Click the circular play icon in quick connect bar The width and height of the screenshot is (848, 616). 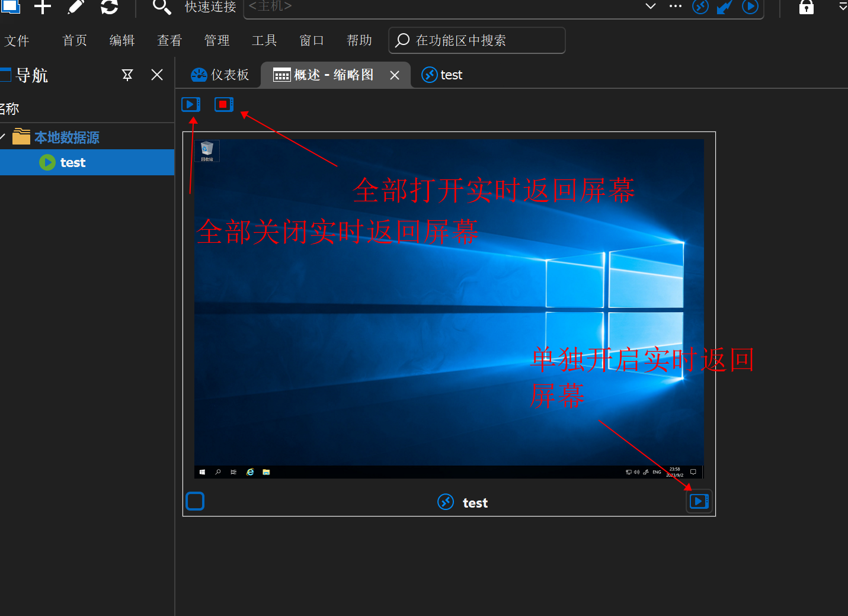coord(750,7)
